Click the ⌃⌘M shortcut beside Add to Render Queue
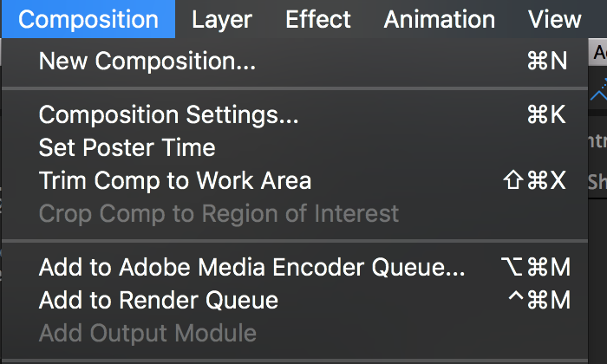This screenshot has height=364, width=607. [x=538, y=301]
